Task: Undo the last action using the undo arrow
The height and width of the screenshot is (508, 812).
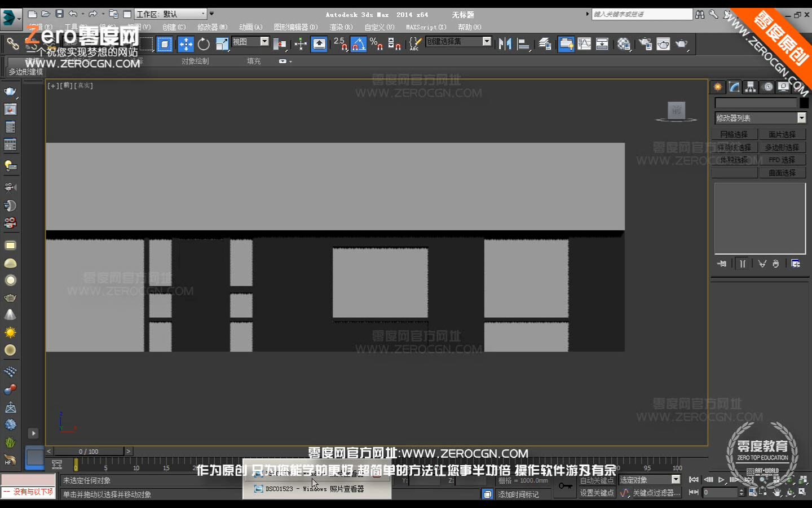Action: [73, 14]
